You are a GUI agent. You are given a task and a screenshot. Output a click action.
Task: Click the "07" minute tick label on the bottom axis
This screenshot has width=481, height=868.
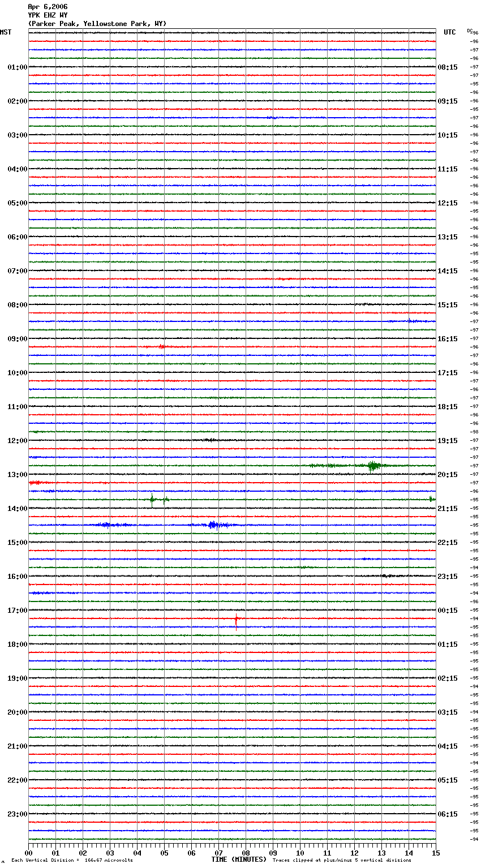point(218,853)
